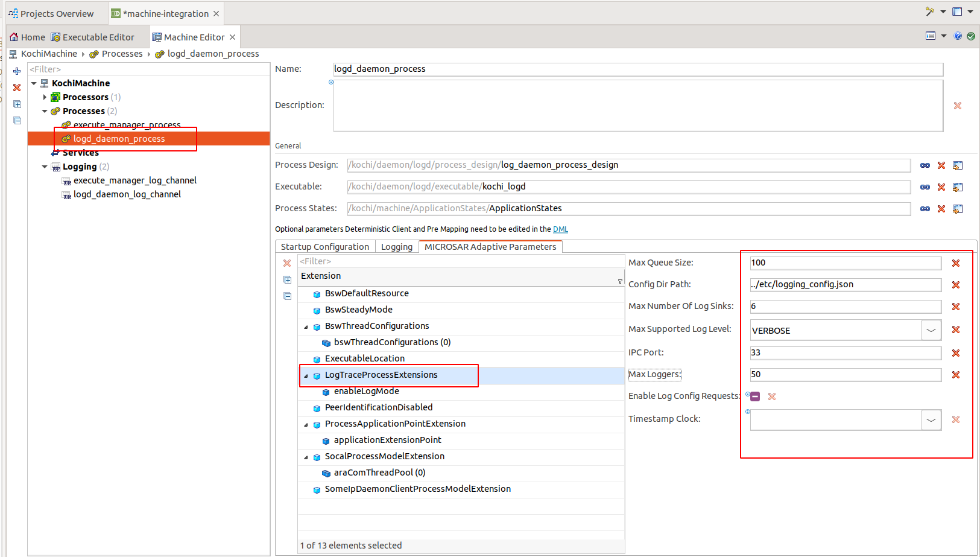Click the green validation check icon
The width and height of the screenshot is (980, 557).
point(971,36)
